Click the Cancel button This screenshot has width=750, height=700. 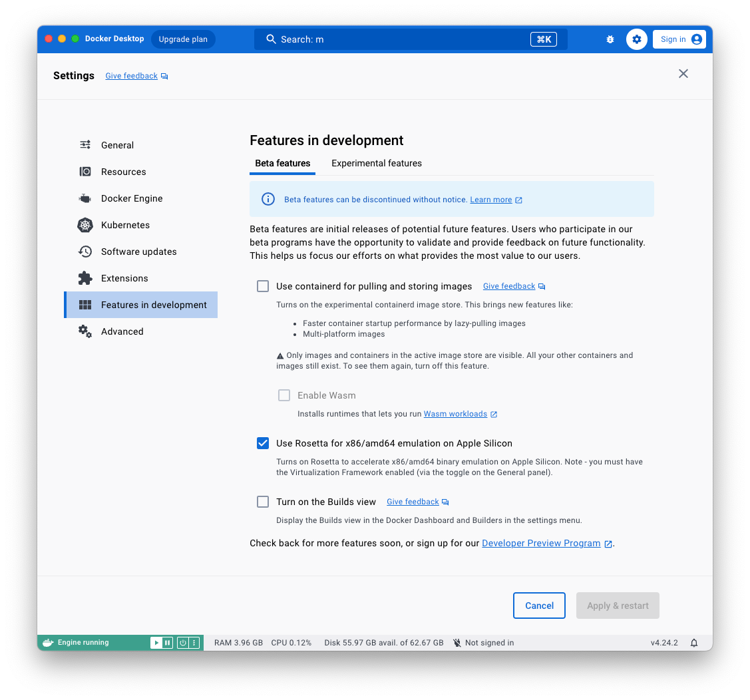click(x=539, y=606)
